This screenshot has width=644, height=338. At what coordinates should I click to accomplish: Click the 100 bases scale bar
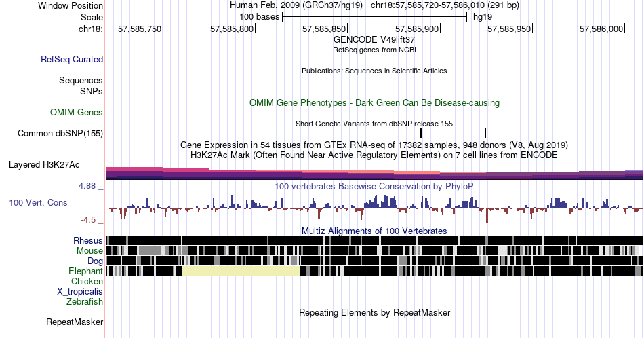pyautogui.click(x=375, y=17)
